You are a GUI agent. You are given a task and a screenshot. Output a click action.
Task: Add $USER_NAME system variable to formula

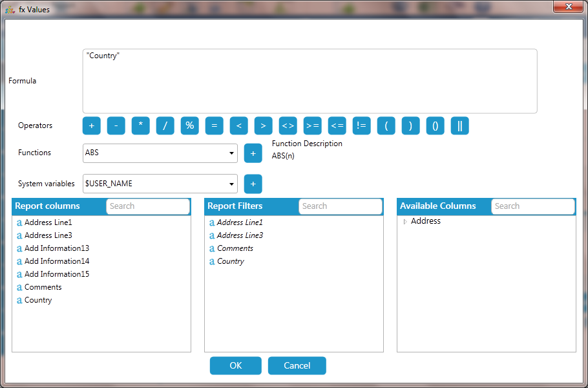click(x=253, y=184)
